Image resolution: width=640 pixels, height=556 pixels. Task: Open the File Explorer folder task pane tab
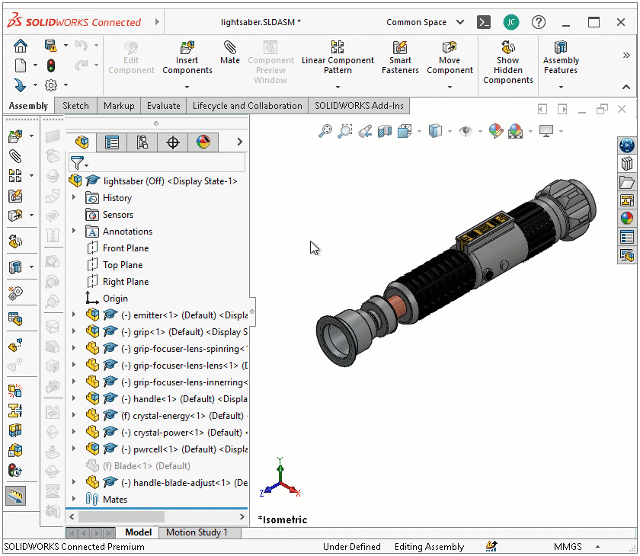click(x=627, y=182)
